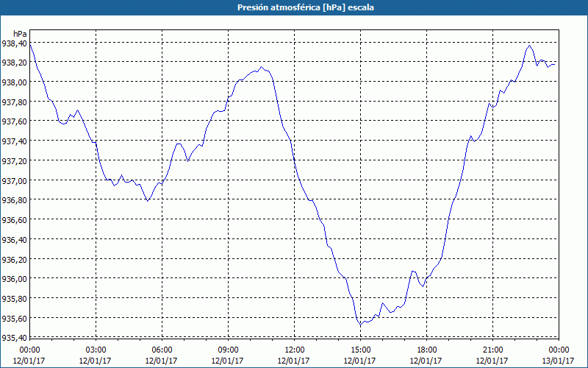Click the 936,40 y-axis value
Screen dimensions: 588x368
pos(14,240)
